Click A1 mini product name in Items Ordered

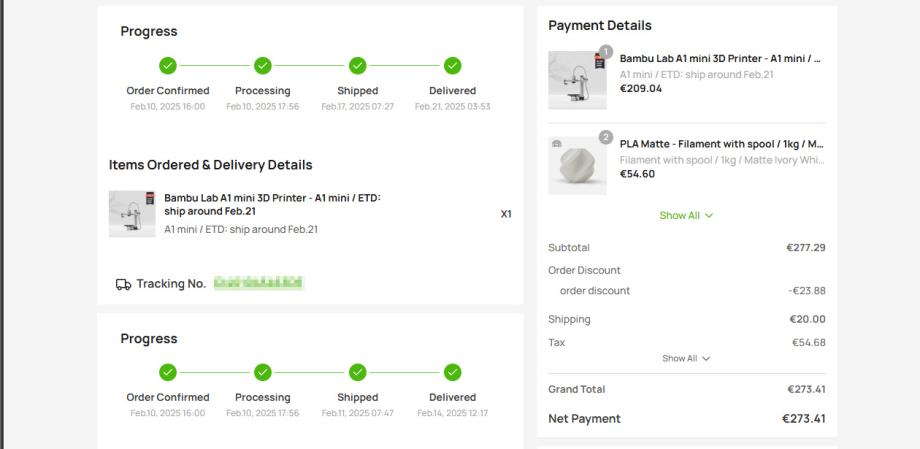point(272,204)
